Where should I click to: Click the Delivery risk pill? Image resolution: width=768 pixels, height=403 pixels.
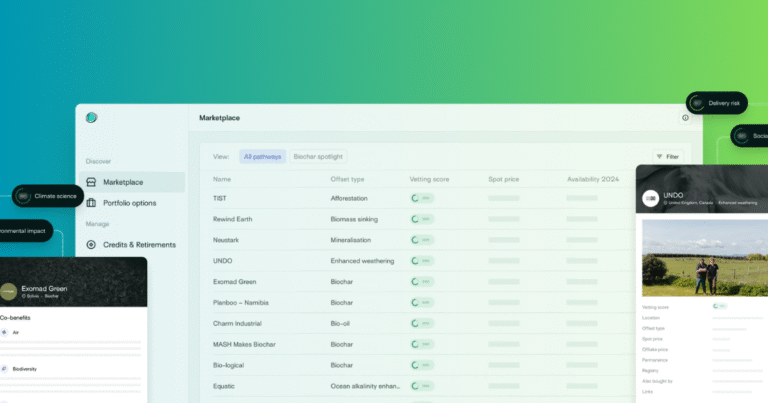pyautogui.click(x=717, y=103)
